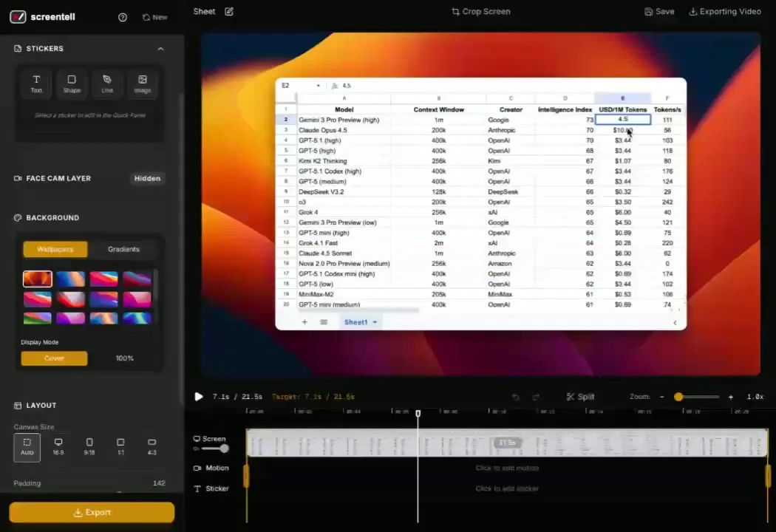Select the second wallpaper in third row

tap(71, 318)
